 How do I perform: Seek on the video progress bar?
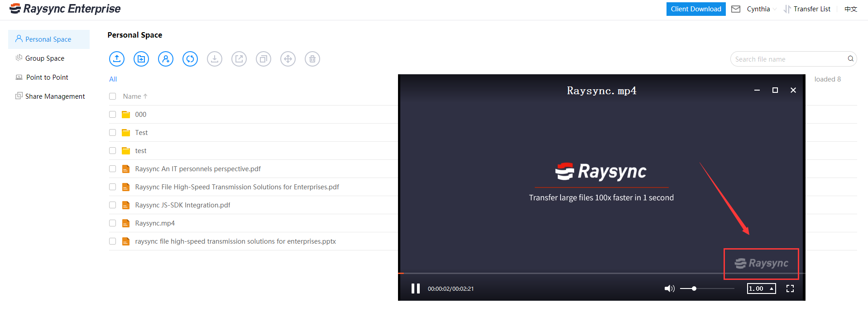click(601, 273)
